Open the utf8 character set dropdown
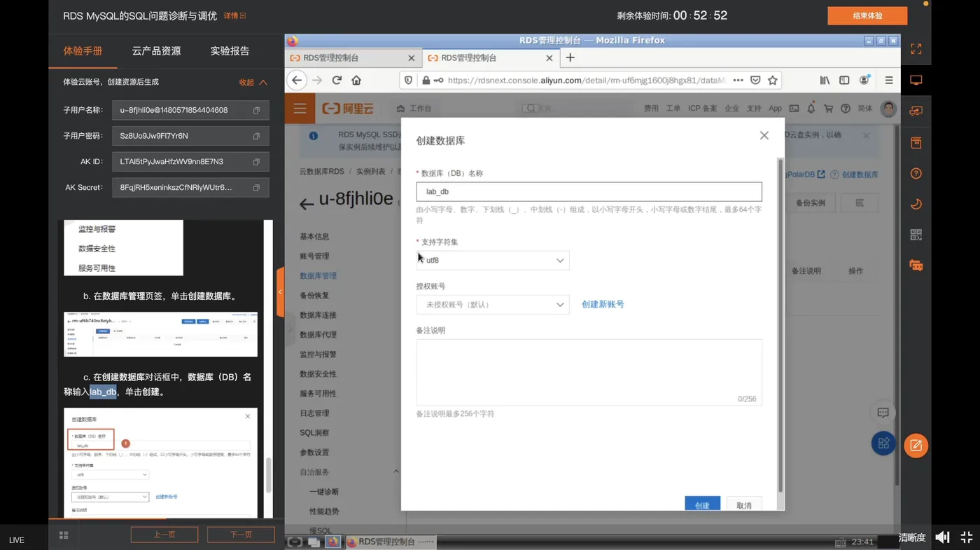The width and height of the screenshot is (980, 550). (x=493, y=260)
